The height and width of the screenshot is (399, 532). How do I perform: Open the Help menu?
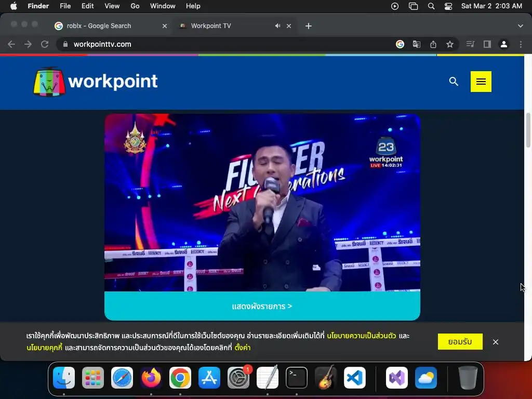(x=193, y=6)
